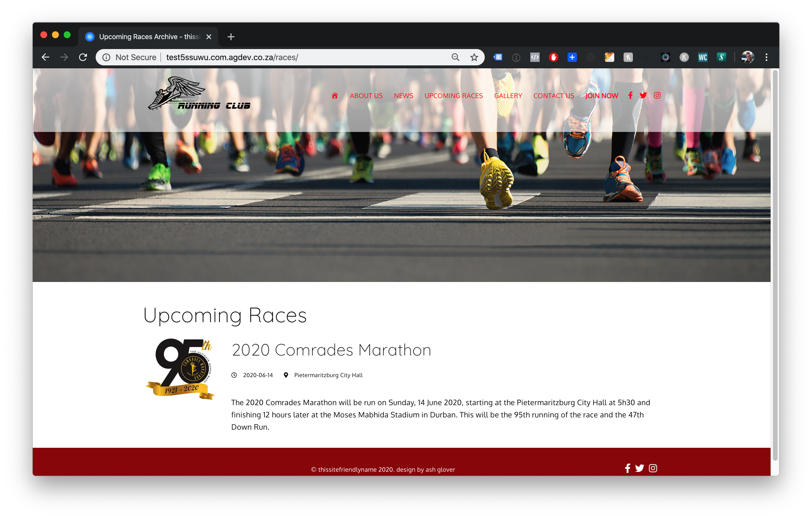The height and width of the screenshot is (519, 812).
Task: Open Facebook icon in header navigation
Action: [630, 95]
